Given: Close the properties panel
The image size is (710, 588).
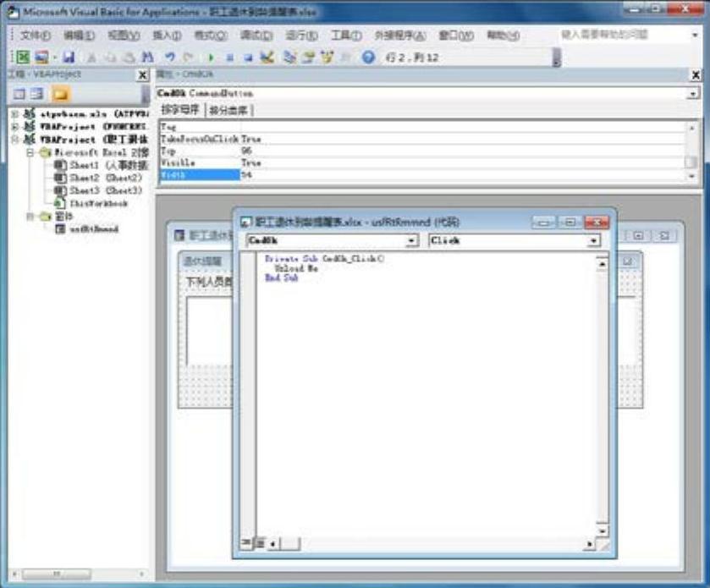Looking at the screenshot, I should tap(696, 75).
